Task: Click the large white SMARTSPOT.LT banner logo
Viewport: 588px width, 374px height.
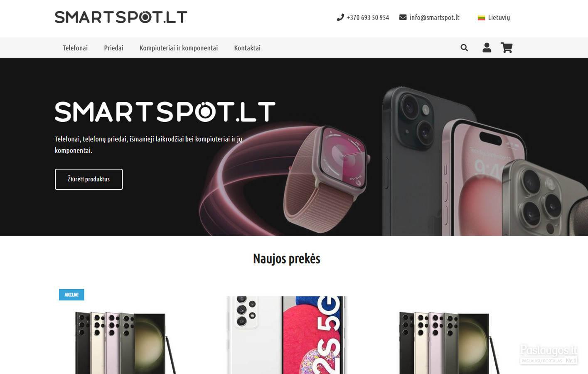Action: point(165,112)
